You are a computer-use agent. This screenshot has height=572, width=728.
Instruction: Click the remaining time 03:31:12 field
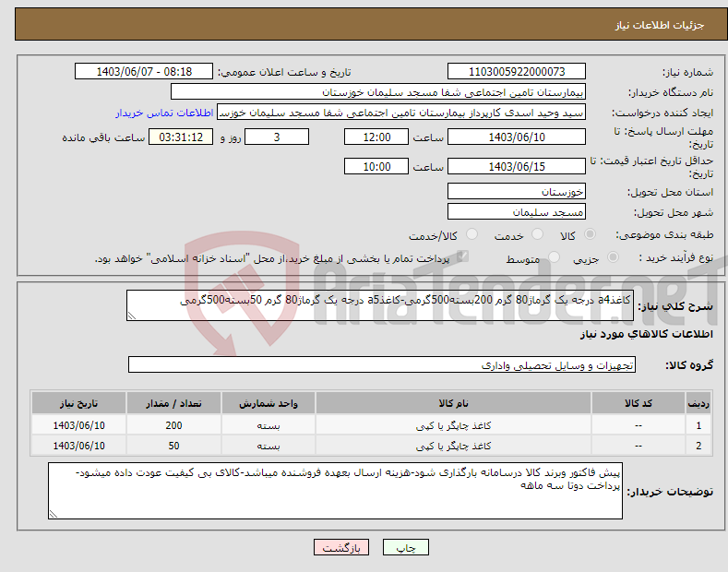pos(181,137)
